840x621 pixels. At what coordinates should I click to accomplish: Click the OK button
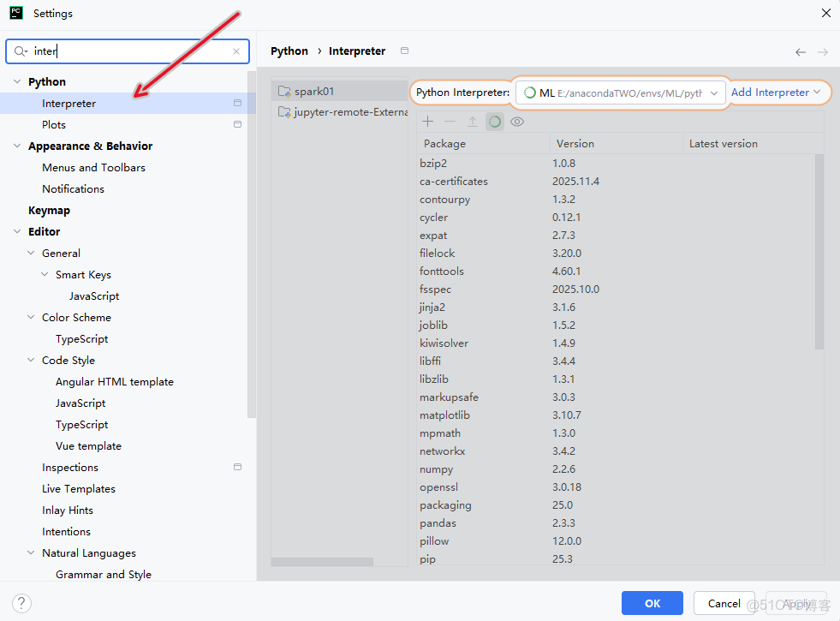pyautogui.click(x=652, y=603)
